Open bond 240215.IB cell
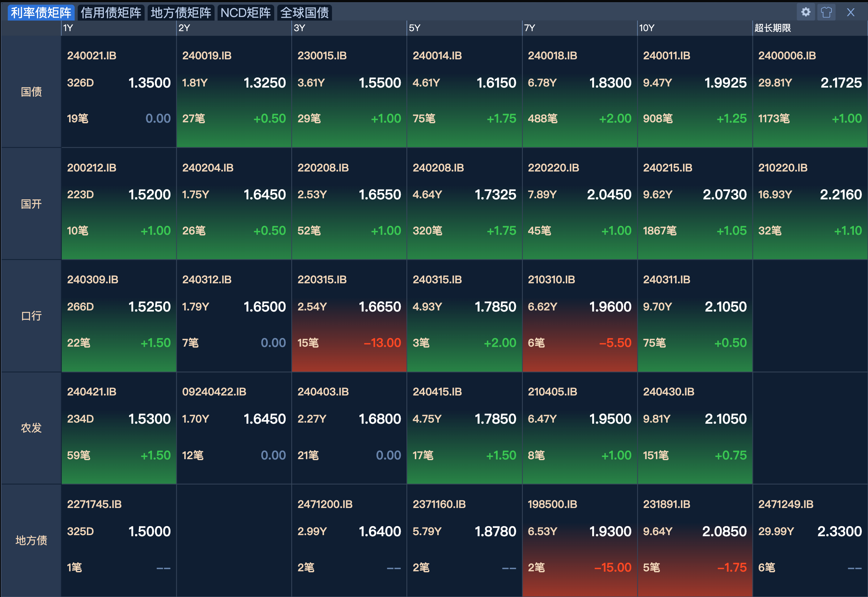The height and width of the screenshot is (597, 868). pyautogui.click(x=694, y=204)
